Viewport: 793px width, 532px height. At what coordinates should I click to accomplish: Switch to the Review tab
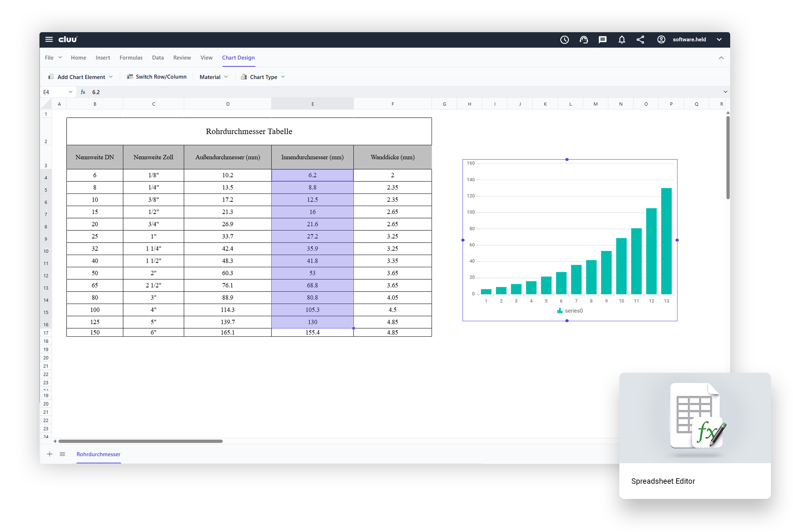[x=182, y=58]
